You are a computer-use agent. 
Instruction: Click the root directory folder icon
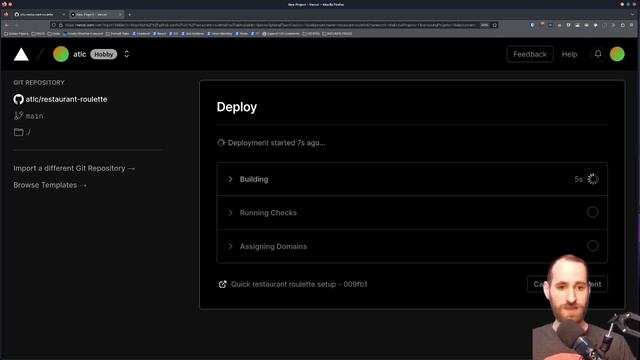point(18,132)
